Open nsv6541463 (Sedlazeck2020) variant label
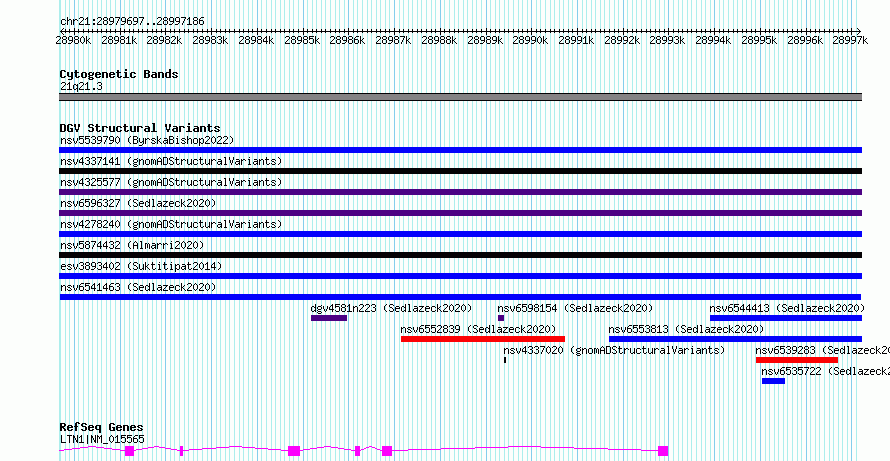The height and width of the screenshot is (461, 890). pos(138,287)
